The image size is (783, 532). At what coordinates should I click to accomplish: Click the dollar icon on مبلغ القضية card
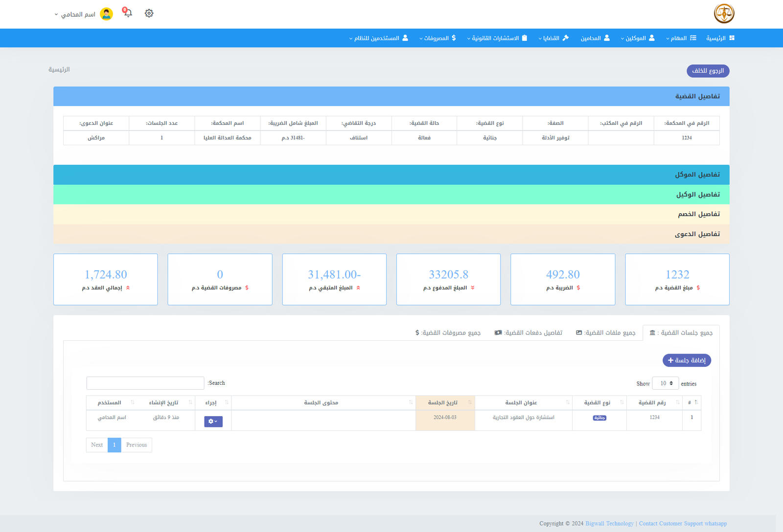pos(698,288)
